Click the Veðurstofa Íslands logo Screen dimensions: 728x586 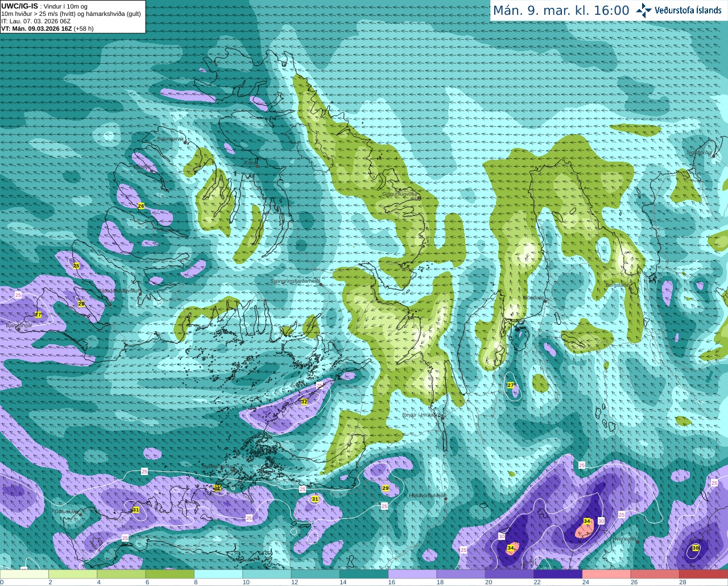coord(679,10)
